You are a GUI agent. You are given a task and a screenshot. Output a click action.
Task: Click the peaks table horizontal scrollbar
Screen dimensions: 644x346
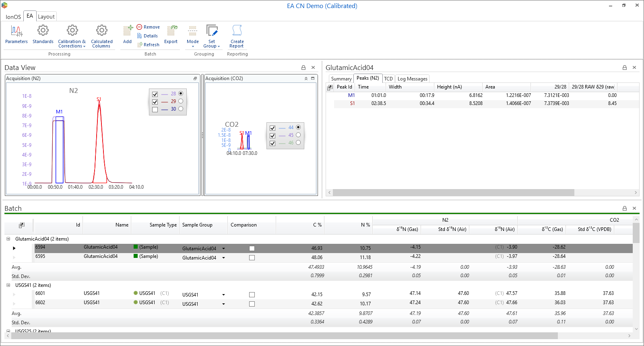454,193
